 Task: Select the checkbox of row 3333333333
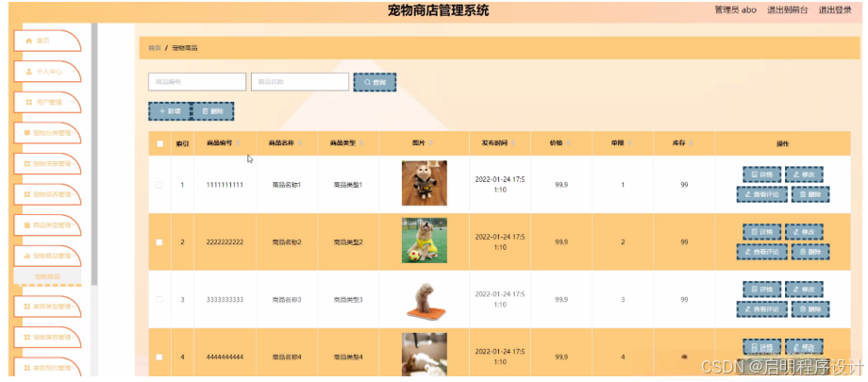pos(160,300)
